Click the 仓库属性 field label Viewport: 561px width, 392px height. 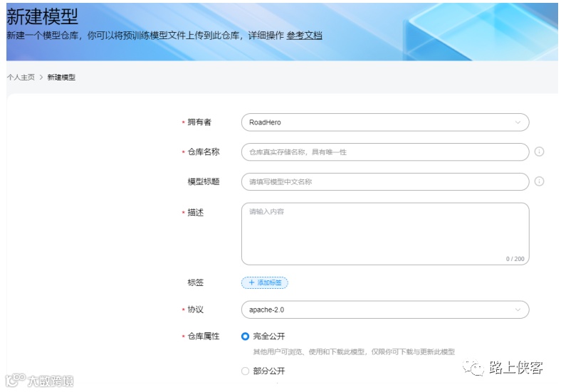click(x=203, y=337)
